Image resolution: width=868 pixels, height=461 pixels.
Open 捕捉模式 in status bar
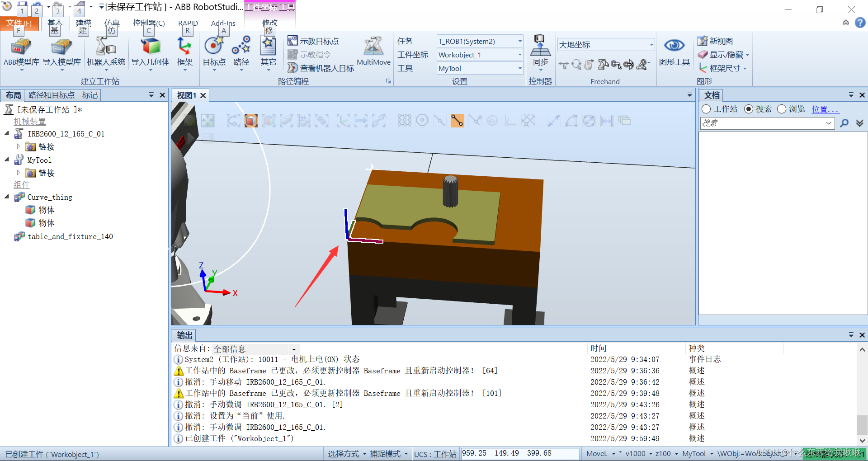pyautogui.click(x=388, y=453)
